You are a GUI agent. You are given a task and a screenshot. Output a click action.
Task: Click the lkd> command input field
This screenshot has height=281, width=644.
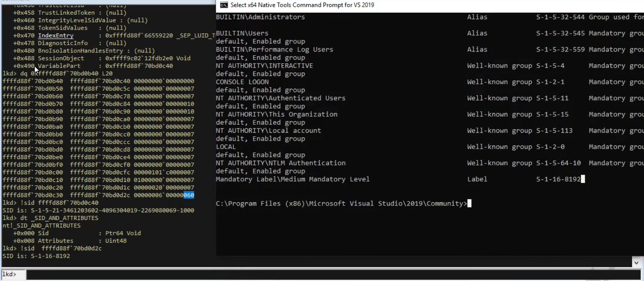click(x=333, y=275)
